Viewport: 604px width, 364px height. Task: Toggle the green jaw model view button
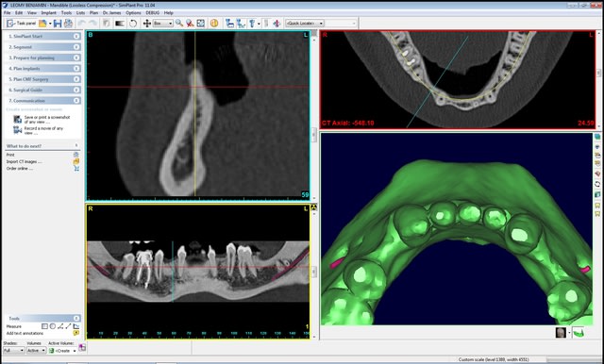click(579, 333)
